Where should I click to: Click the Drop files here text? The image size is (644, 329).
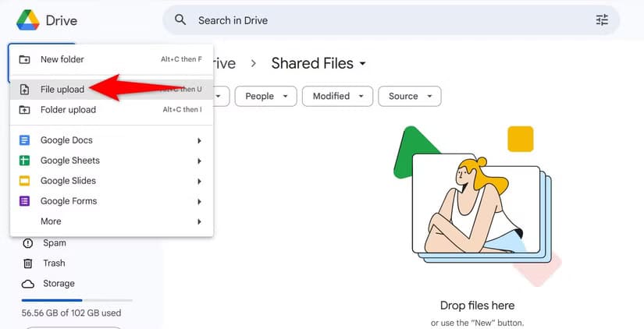click(x=477, y=305)
